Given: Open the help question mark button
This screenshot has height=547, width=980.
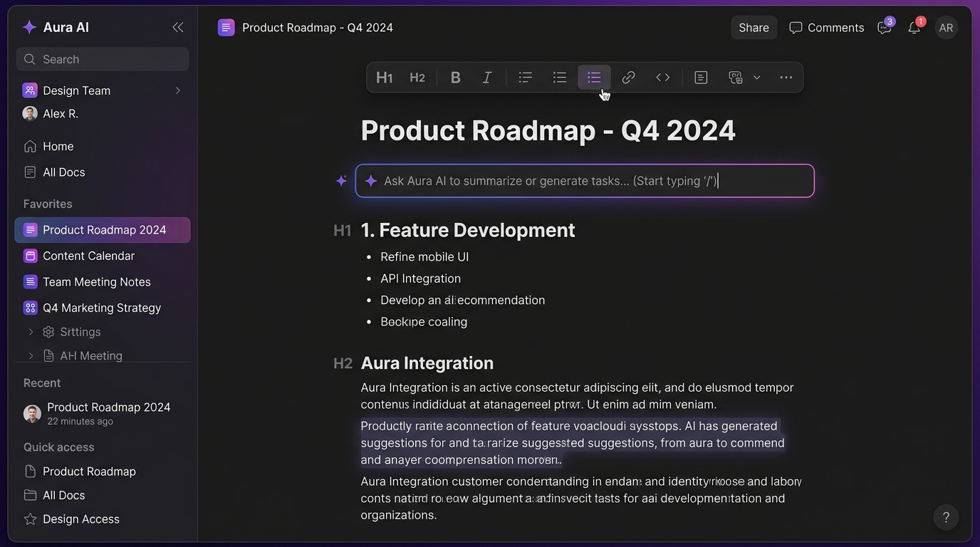Looking at the screenshot, I should (946, 517).
